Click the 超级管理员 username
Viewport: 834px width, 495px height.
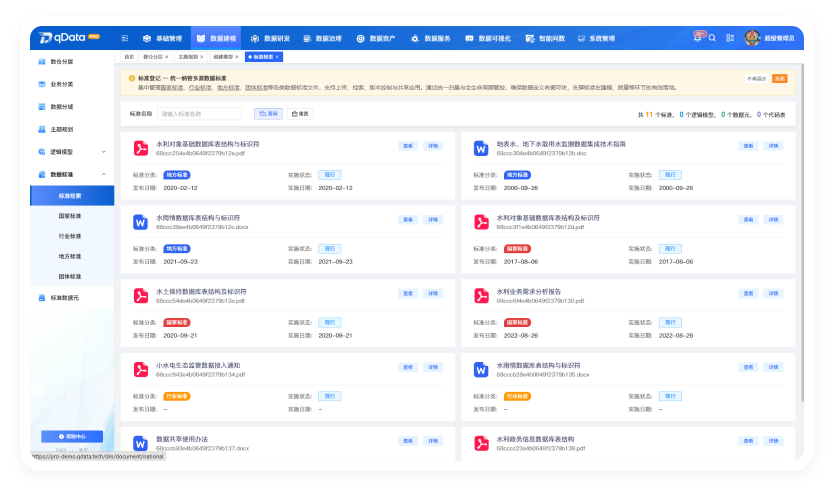(x=779, y=38)
